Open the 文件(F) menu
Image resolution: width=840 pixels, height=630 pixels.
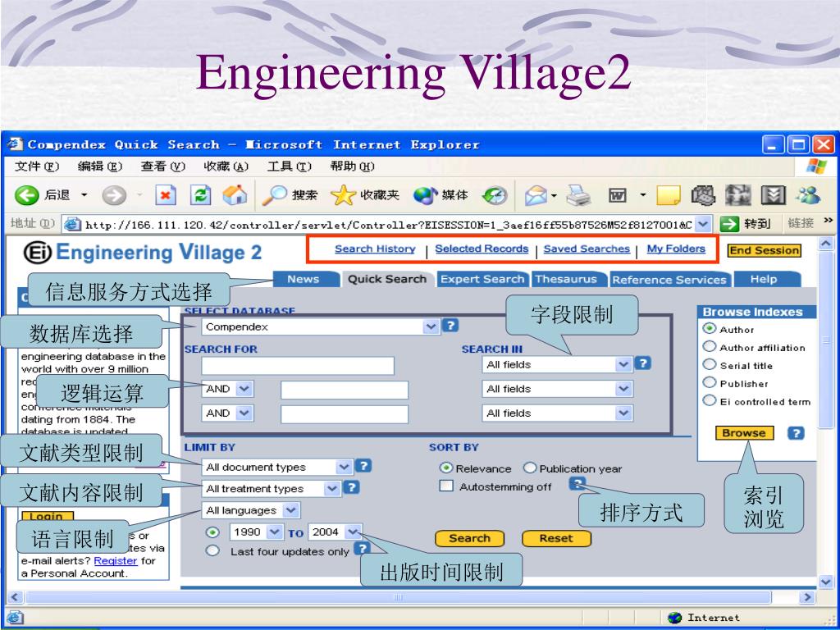click(36, 167)
